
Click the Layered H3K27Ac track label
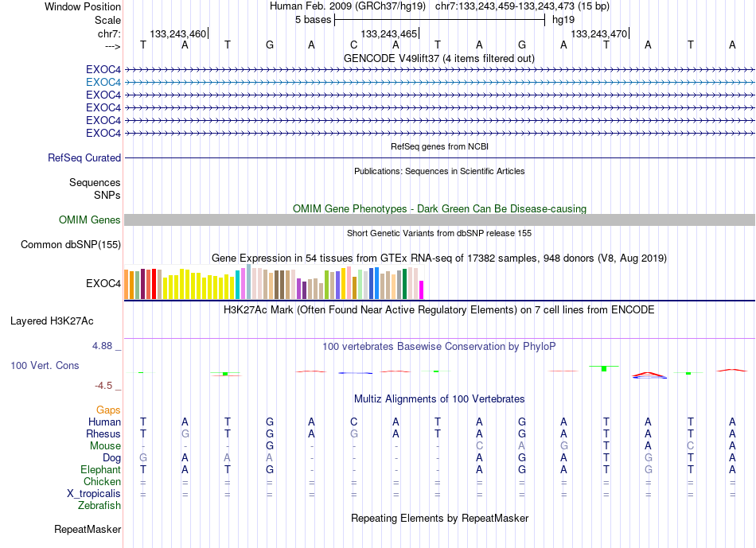coord(52,321)
